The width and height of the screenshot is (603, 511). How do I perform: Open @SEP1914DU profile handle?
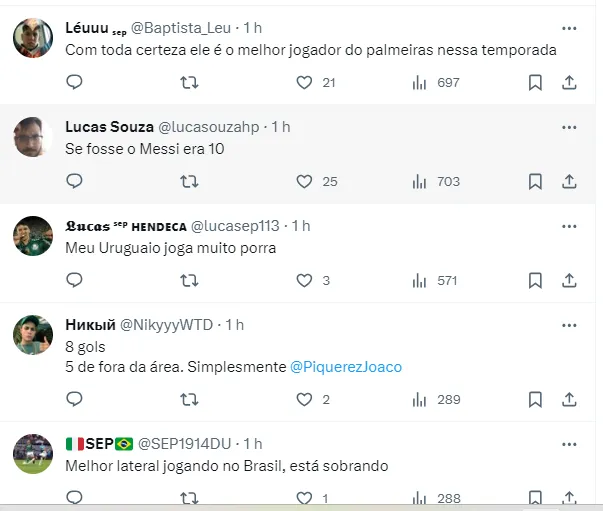click(187, 443)
